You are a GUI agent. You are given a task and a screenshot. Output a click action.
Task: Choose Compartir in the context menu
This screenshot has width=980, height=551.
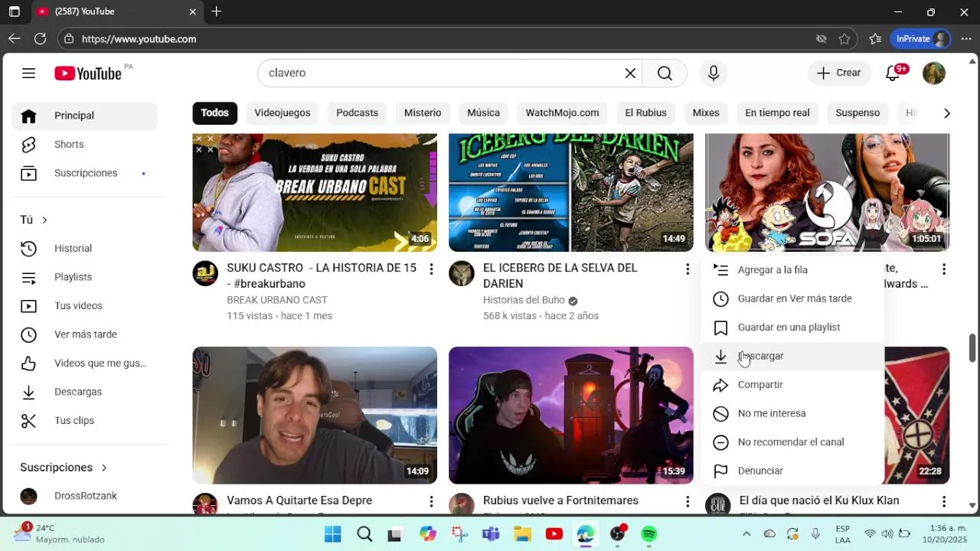(792, 384)
